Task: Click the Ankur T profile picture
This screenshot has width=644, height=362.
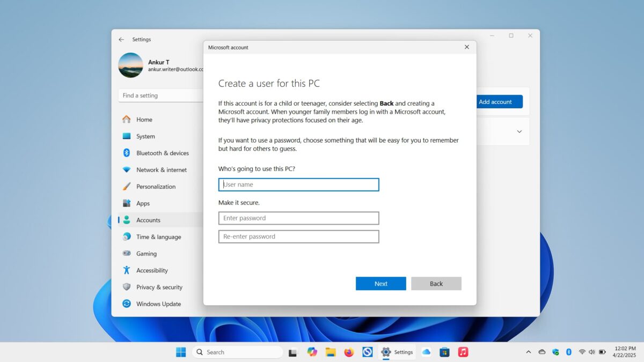Action: [x=130, y=65]
